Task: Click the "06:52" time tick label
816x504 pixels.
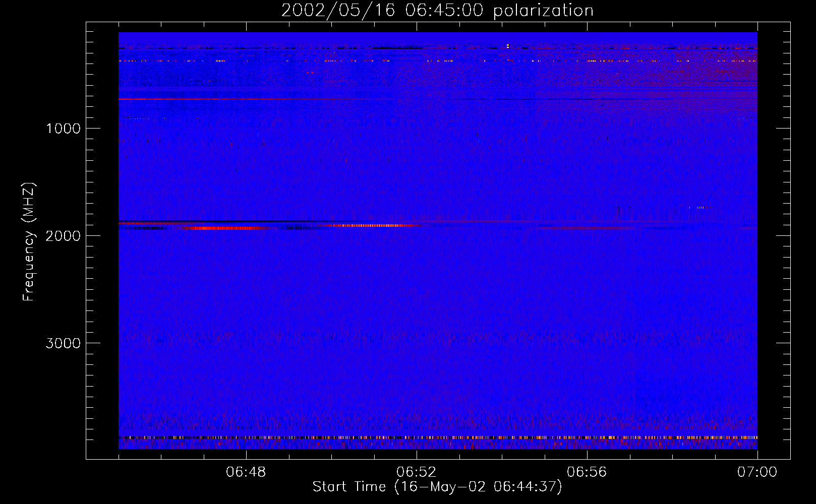Action: pos(417,472)
